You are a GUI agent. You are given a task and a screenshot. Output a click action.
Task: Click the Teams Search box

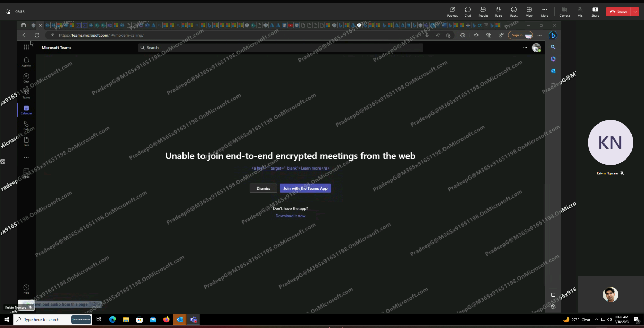[280, 48]
